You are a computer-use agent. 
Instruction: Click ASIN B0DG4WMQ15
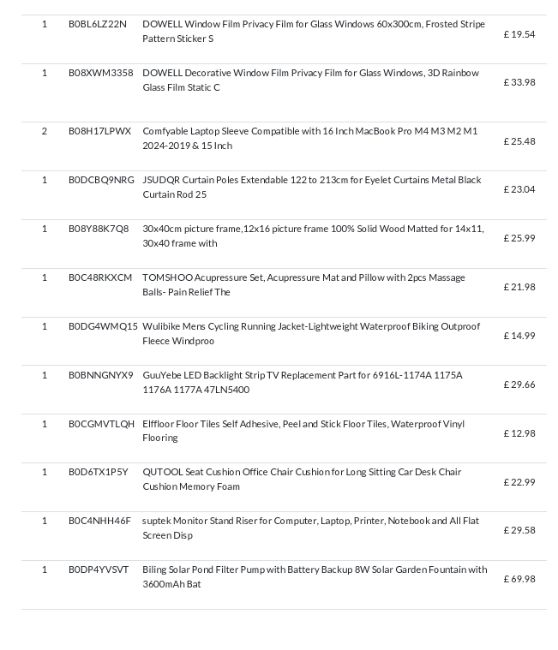103,327
